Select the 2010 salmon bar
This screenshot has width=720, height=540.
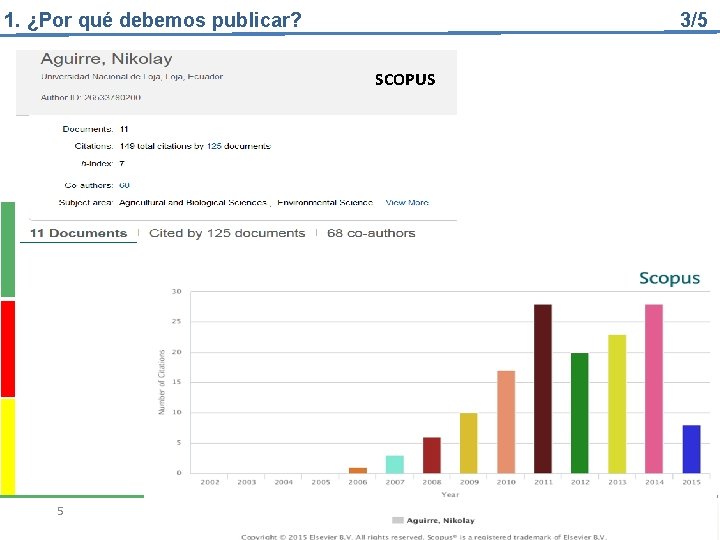click(x=506, y=422)
